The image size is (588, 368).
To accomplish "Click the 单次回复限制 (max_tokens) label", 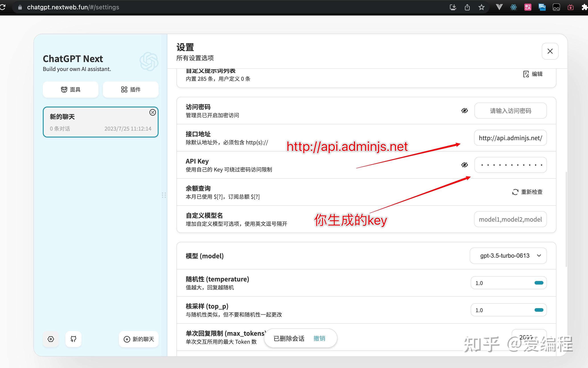I will [226, 334].
